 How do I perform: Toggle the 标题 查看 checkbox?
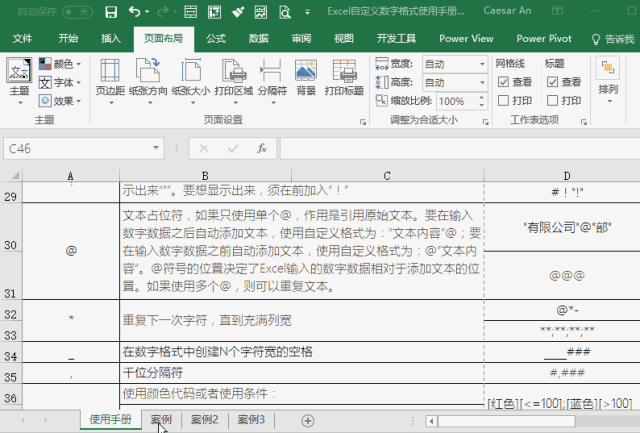552,82
